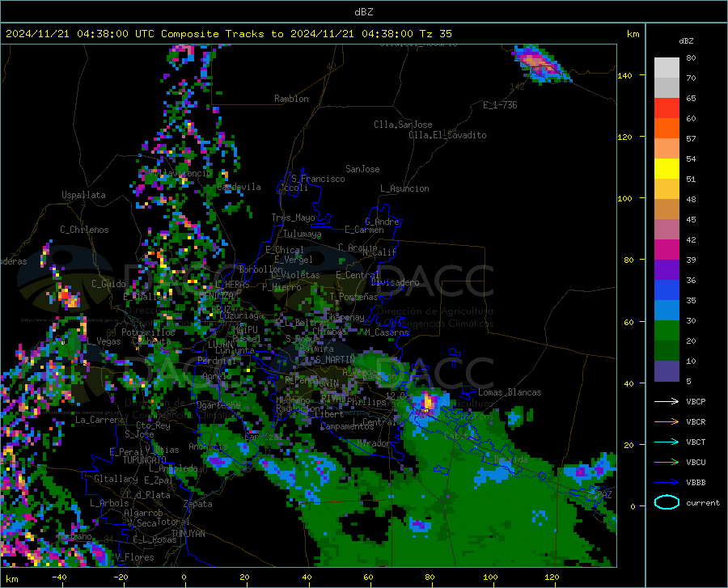The width and height of the screenshot is (728, 588).
Task: Pick the magenta 39 dBZ color swatch
Action: (x=667, y=250)
